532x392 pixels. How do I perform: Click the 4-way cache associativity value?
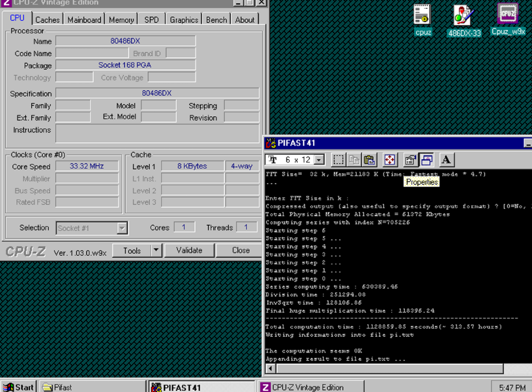[242, 166]
